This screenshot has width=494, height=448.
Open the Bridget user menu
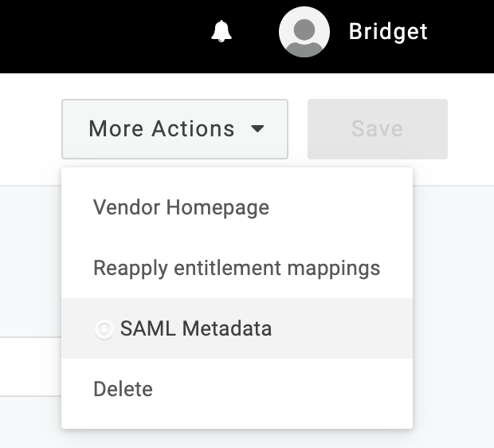coord(387,32)
